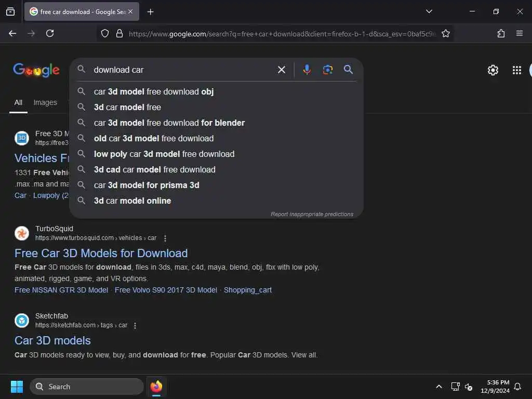Select suggestion 3d car model online
Image resolution: width=532 pixels, height=399 pixels.
[x=217, y=201]
